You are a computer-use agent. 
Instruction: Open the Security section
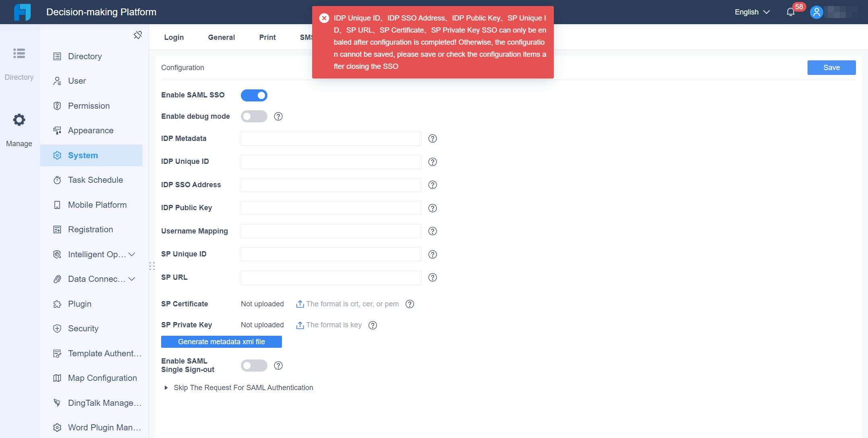(x=83, y=328)
